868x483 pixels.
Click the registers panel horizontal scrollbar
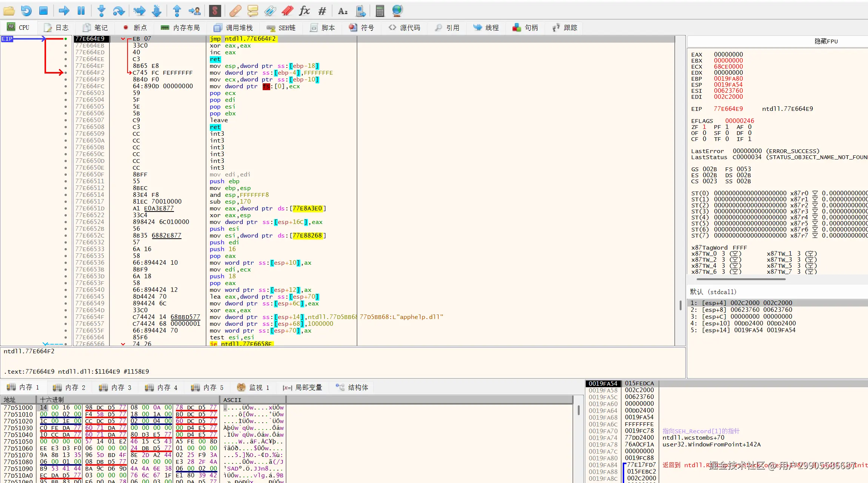[x=741, y=279]
